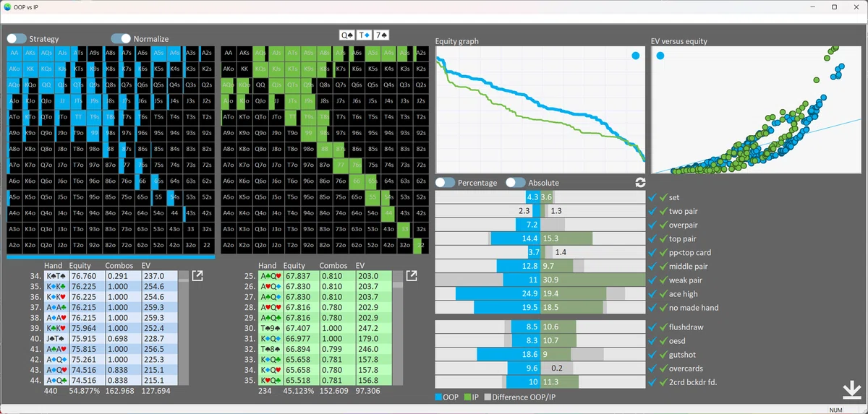Click the OOP total equity 54.877% value
Screen dimensions: 868x414
[x=84, y=391]
